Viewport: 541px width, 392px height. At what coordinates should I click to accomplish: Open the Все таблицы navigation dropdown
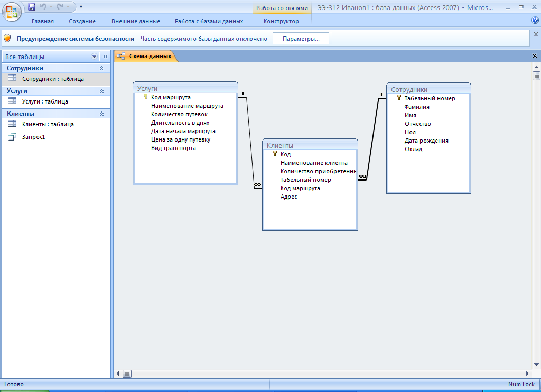pos(94,57)
